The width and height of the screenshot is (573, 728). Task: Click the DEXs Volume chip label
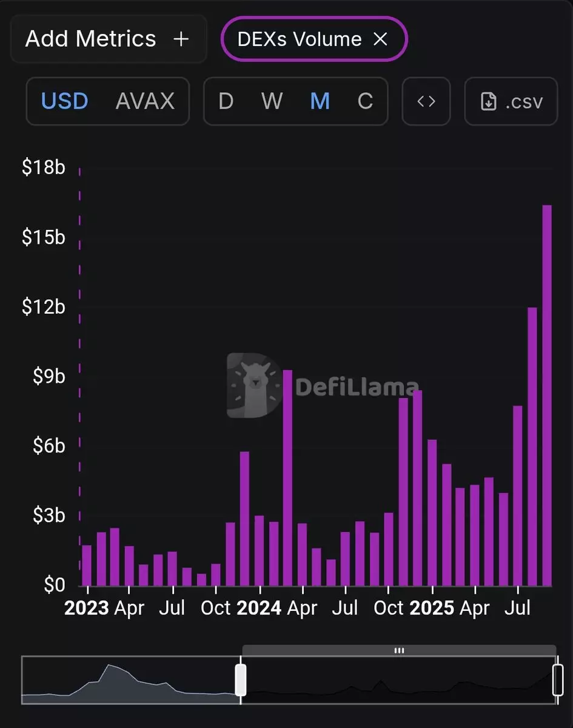pyautogui.click(x=300, y=39)
